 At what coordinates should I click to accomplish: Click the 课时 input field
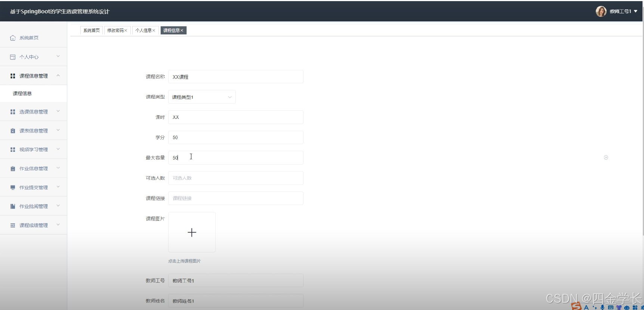(x=236, y=117)
